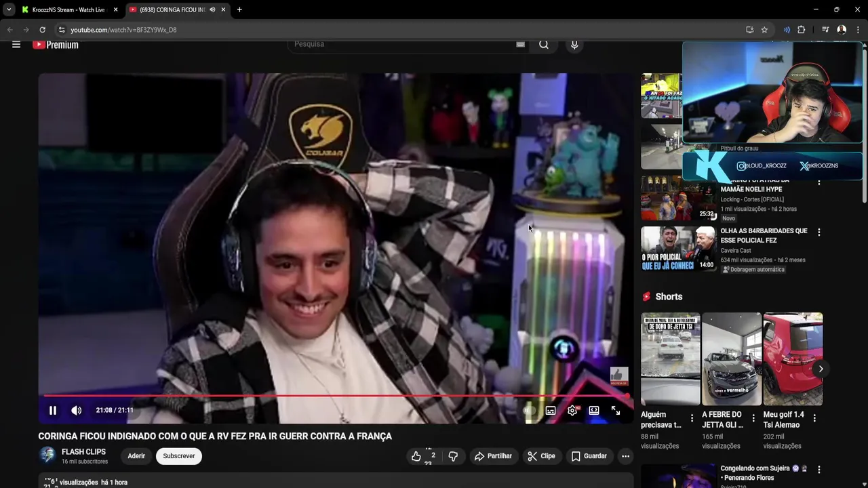Click the red video progress bar
Image resolution: width=868 pixels, height=488 pixels.
(x=336, y=395)
